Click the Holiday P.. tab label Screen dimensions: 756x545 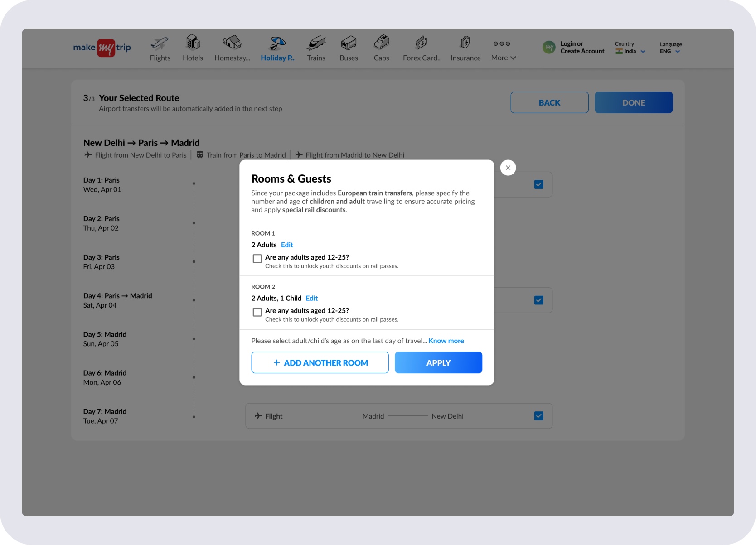point(277,58)
